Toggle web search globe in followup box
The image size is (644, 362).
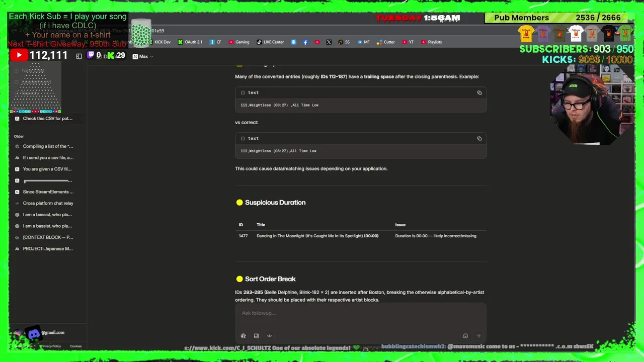coord(244,336)
